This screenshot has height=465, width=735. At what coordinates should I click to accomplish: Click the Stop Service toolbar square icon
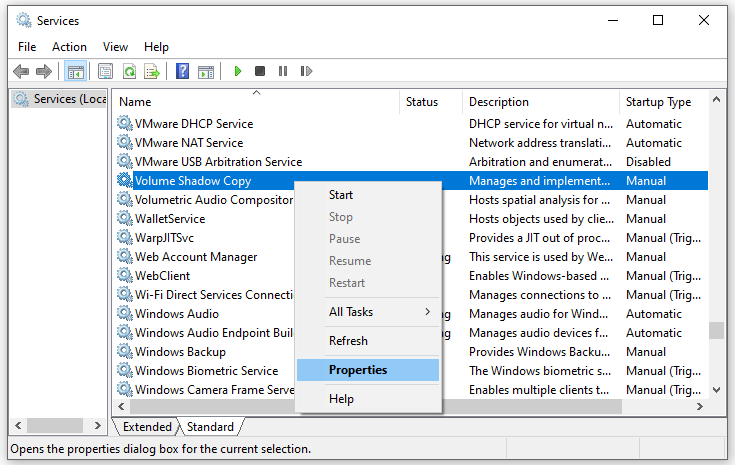tap(260, 71)
